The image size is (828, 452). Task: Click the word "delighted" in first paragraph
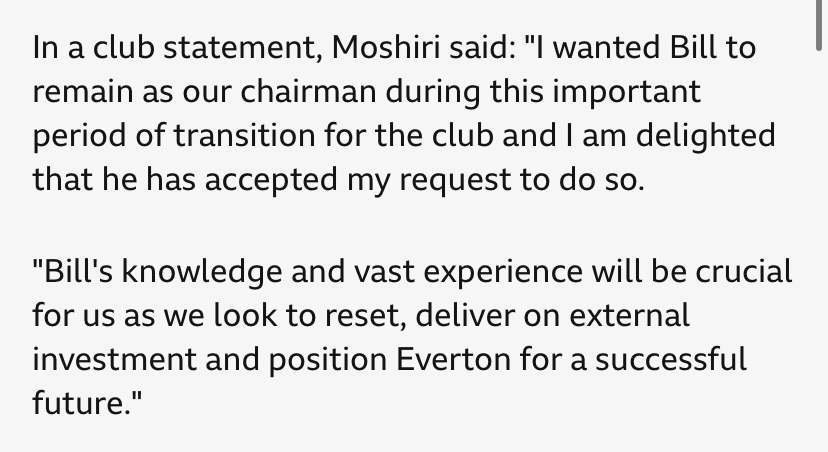point(705,136)
